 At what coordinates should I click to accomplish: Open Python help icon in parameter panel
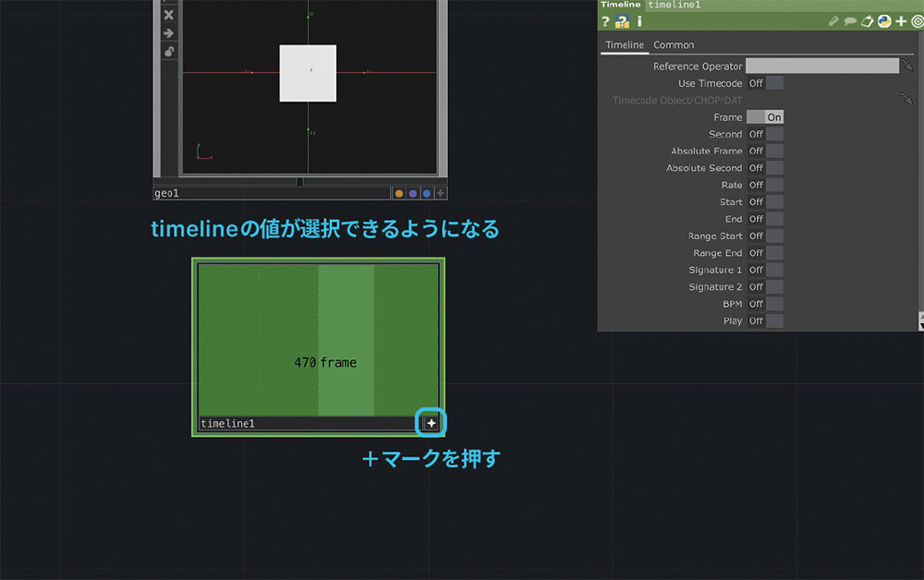[x=622, y=21]
